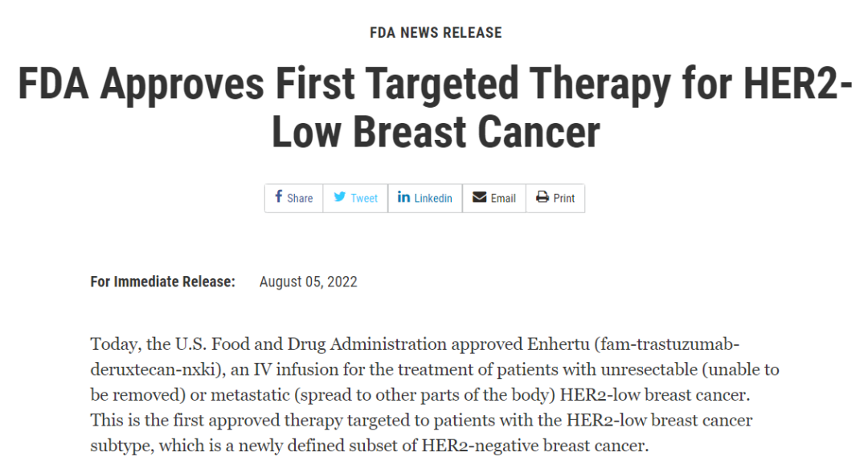
Task: Click the Facebook icon in share bar
Action: coord(278,197)
